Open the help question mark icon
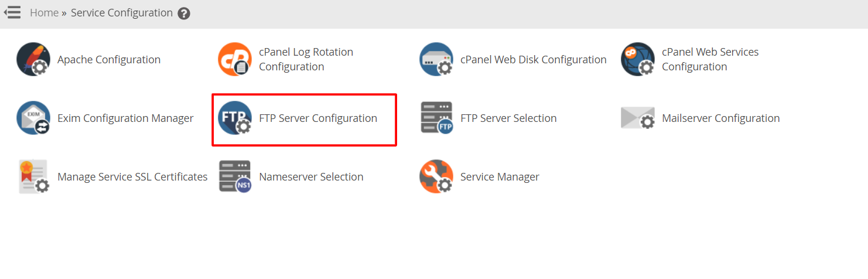This screenshot has height=279, width=868. click(x=184, y=13)
